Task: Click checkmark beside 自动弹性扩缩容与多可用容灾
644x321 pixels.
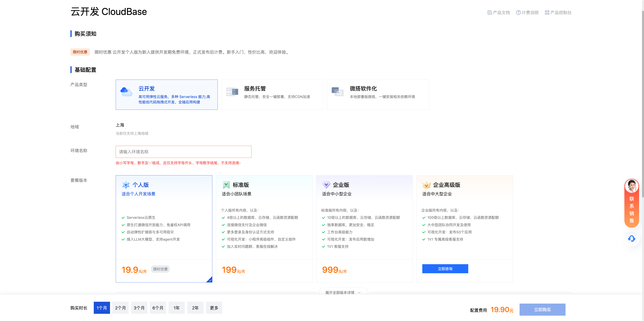Action: click(123, 232)
